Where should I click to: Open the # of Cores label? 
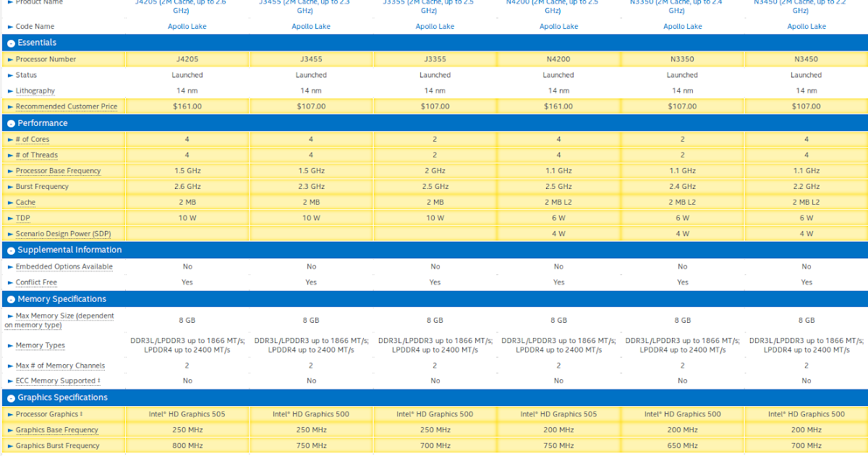(x=33, y=140)
